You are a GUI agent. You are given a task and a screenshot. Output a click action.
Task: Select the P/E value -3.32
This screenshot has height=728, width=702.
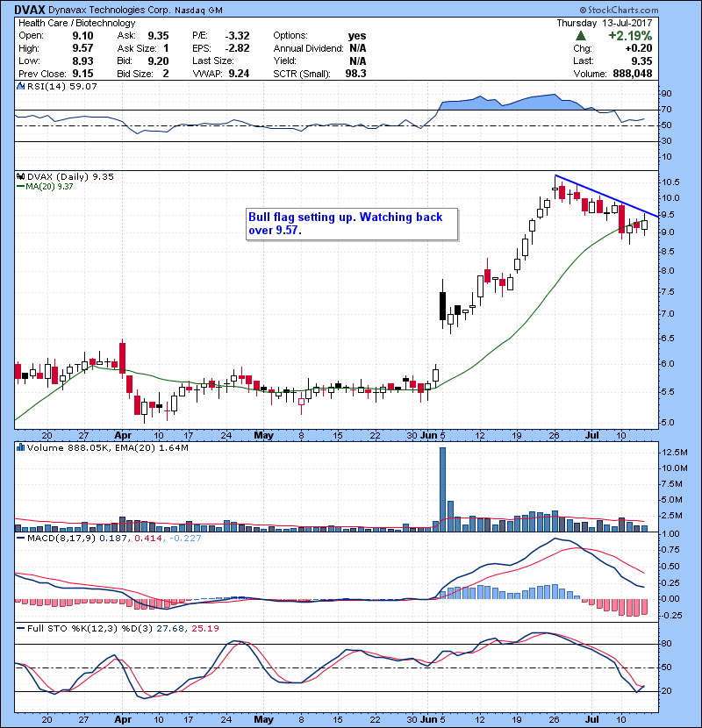click(237, 36)
